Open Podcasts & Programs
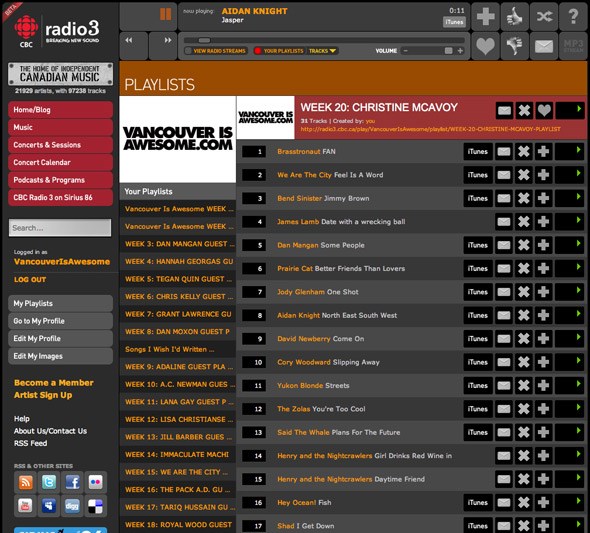This screenshot has height=533, width=590. point(60,180)
